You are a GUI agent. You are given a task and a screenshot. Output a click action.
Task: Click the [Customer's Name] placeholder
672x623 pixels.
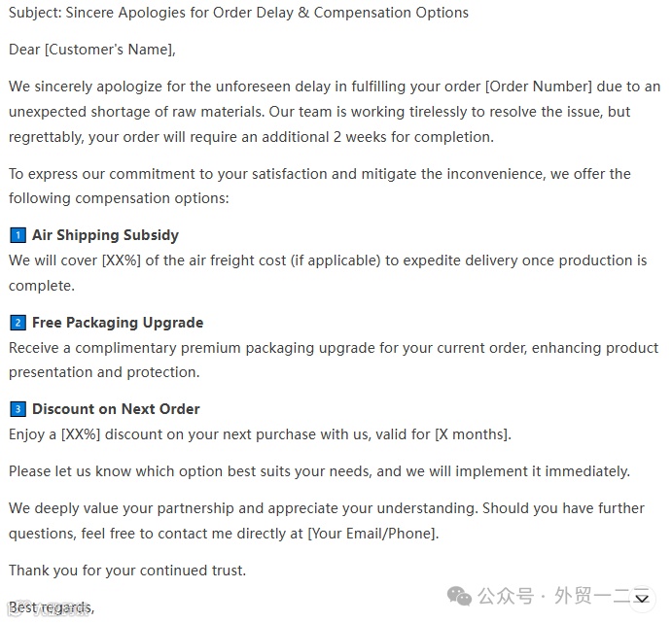(x=110, y=50)
